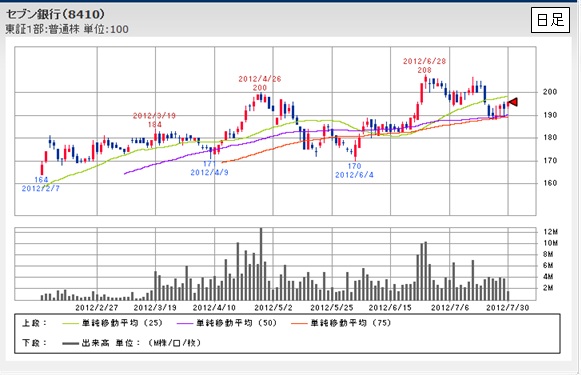Click the 160 price axis value
The image size is (581, 375).
point(550,183)
